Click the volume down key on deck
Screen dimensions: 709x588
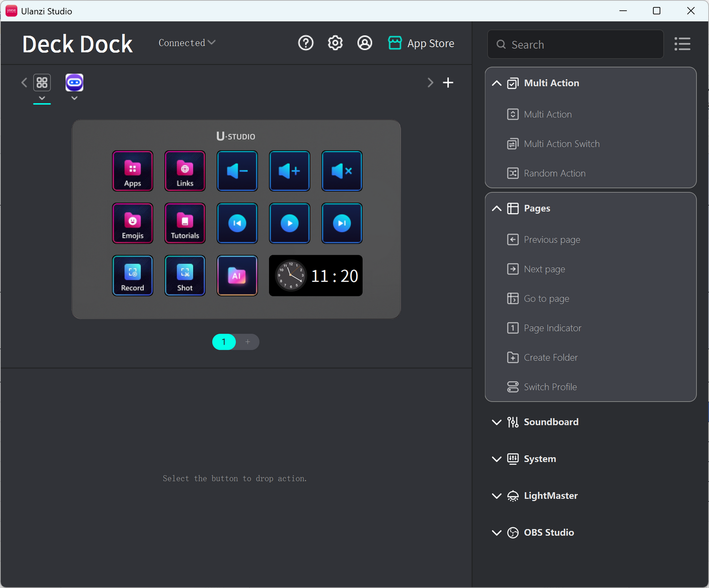pyautogui.click(x=237, y=171)
